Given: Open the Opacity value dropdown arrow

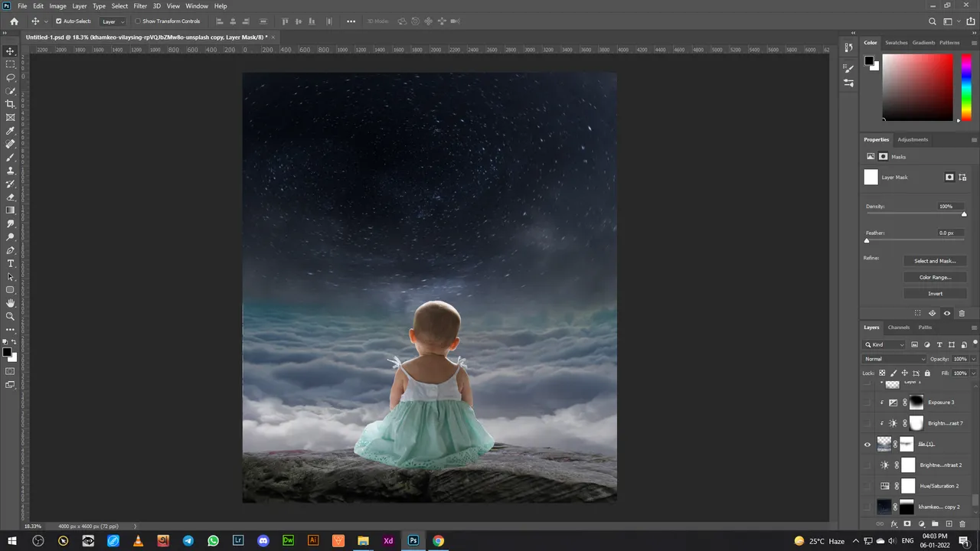Looking at the screenshot, I should click(973, 359).
